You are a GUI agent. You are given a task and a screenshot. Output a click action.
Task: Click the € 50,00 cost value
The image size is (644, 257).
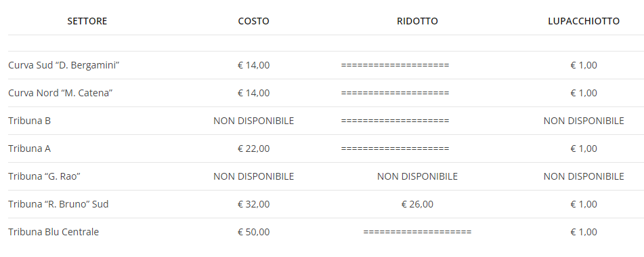(253, 232)
